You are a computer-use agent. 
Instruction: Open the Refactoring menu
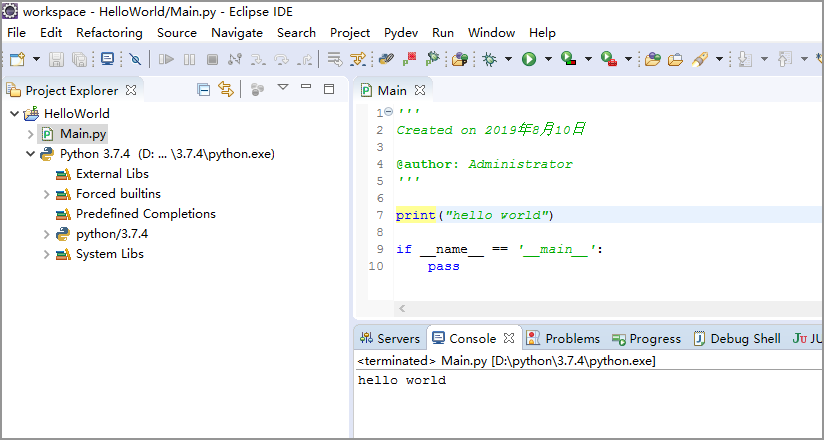pyautogui.click(x=109, y=33)
